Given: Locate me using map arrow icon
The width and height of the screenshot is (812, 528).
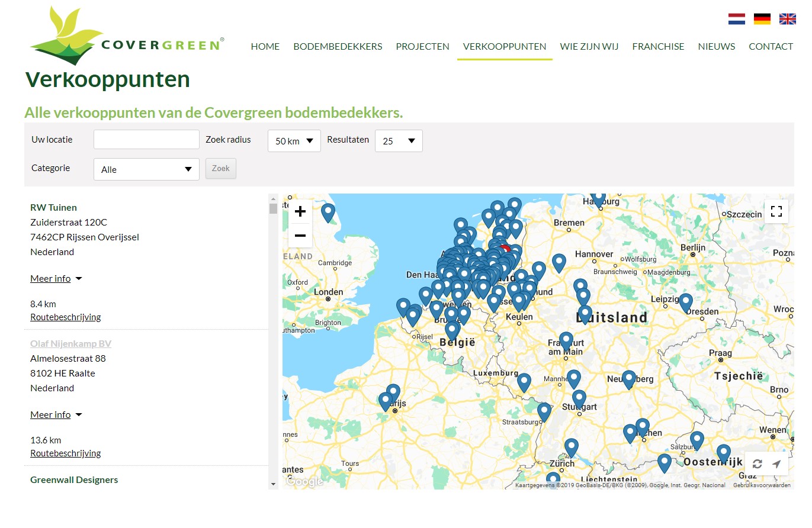Looking at the screenshot, I should pyautogui.click(x=776, y=464).
